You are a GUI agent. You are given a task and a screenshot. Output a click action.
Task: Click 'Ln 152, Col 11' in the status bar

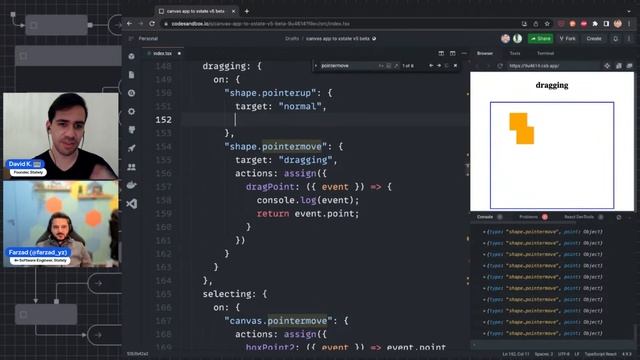pos(516,354)
